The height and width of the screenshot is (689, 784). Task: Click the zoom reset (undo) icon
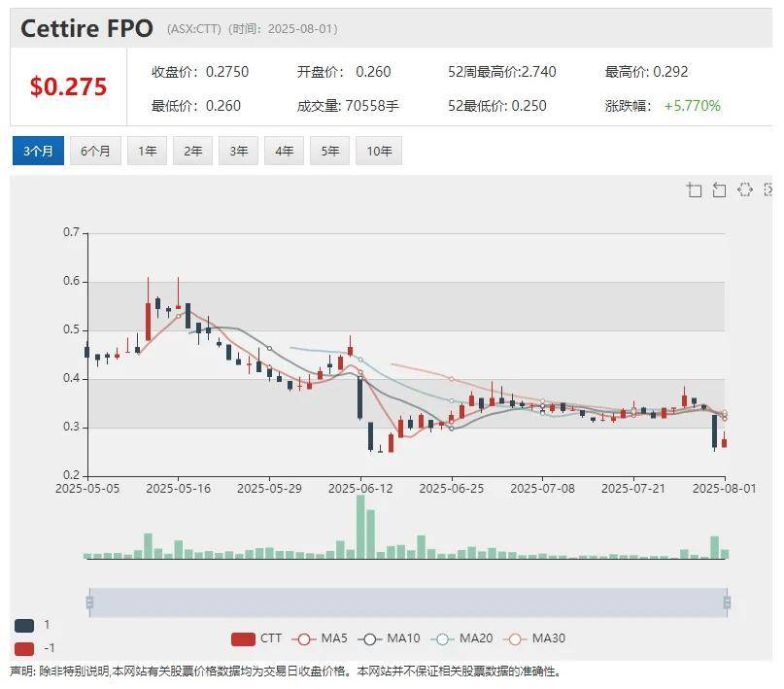coord(719,189)
